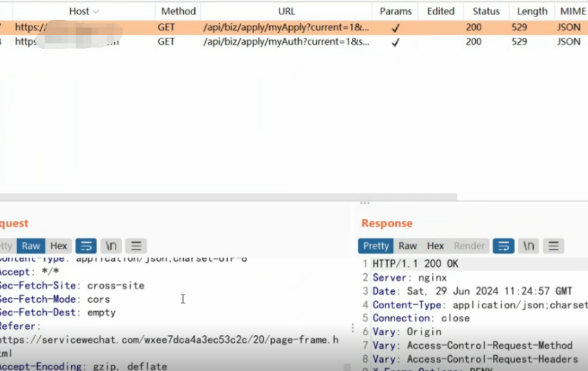Select the myAuth GET request row
Viewport: 588px width, 371px height.
pyautogui.click(x=286, y=42)
